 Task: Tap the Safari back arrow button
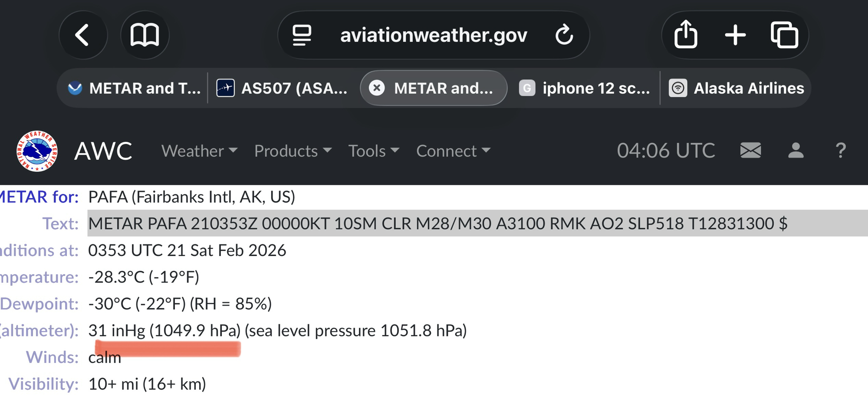pos(82,35)
